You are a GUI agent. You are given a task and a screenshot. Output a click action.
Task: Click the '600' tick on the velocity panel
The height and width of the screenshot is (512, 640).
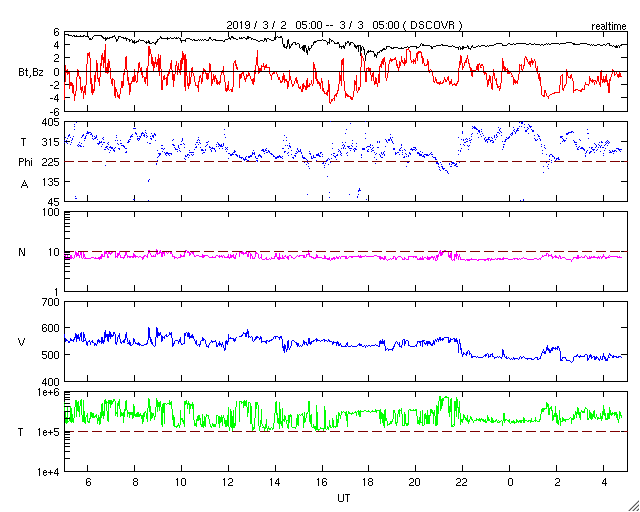tap(51, 329)
